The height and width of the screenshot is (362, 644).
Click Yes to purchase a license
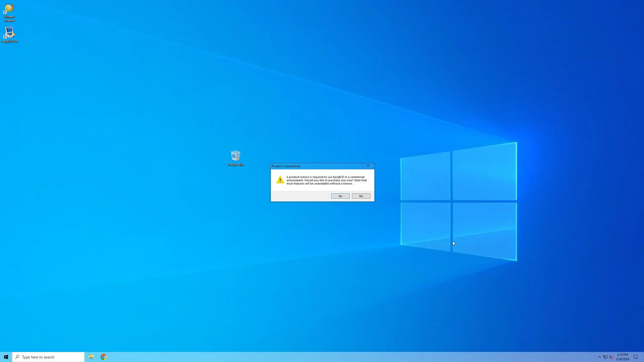point(340,196)
